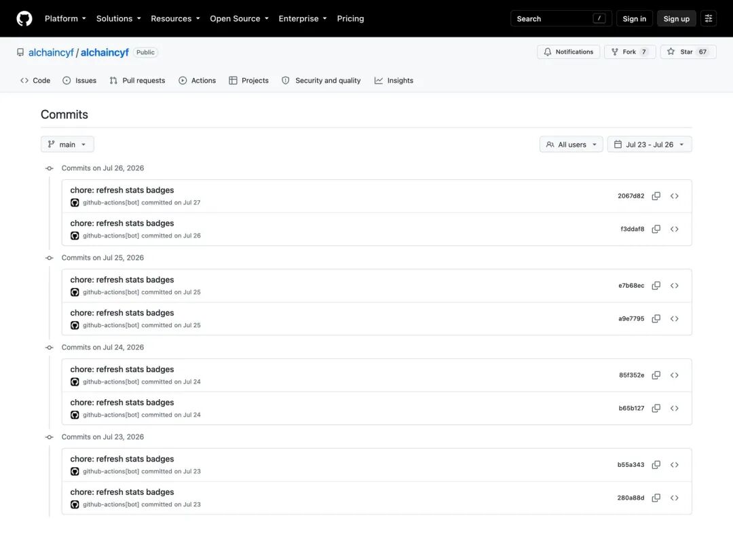The width and height of the screenshot is (733, 560).
Task: Click the Sign up button
Action: tap(676, 19)
